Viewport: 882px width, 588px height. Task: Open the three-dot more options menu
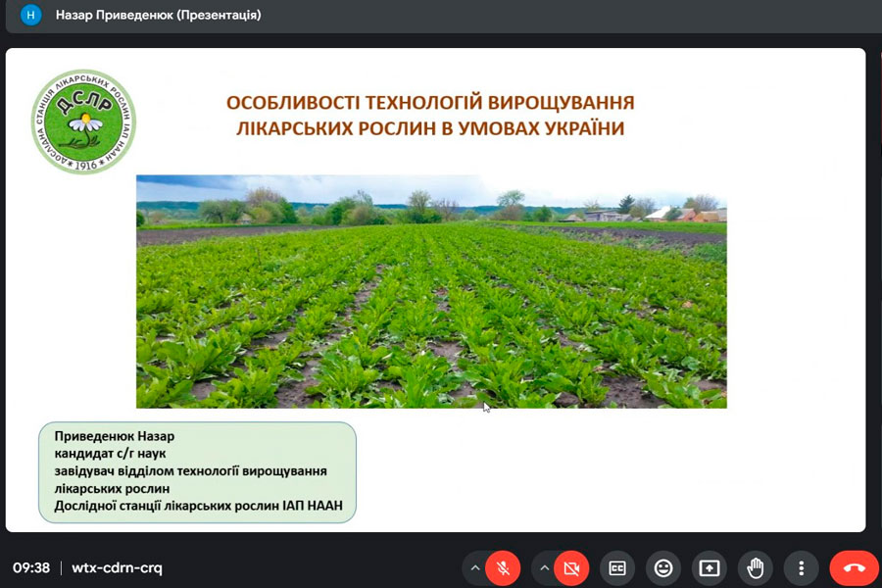[802, 568]
